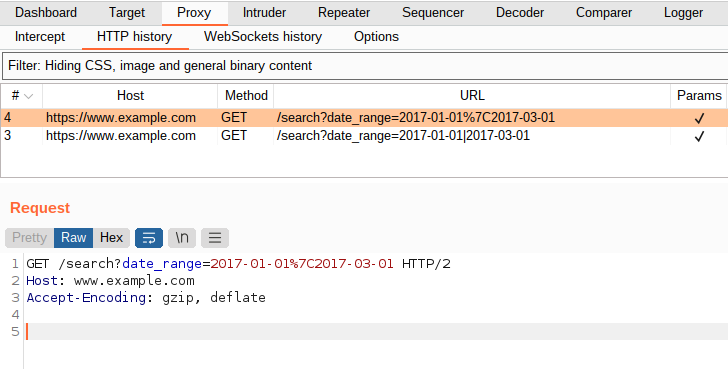728x369 pixels.
Task: Click the URL containing %7C2017-03-01
Action: [x=416, y=118]
